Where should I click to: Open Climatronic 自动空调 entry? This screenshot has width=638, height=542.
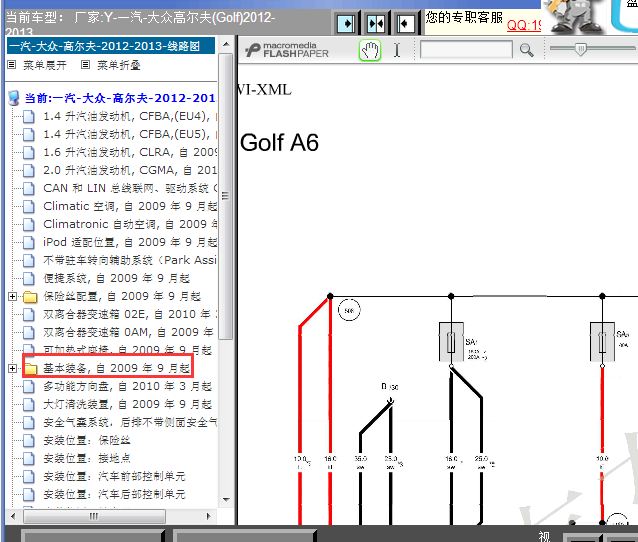point(130,224)
